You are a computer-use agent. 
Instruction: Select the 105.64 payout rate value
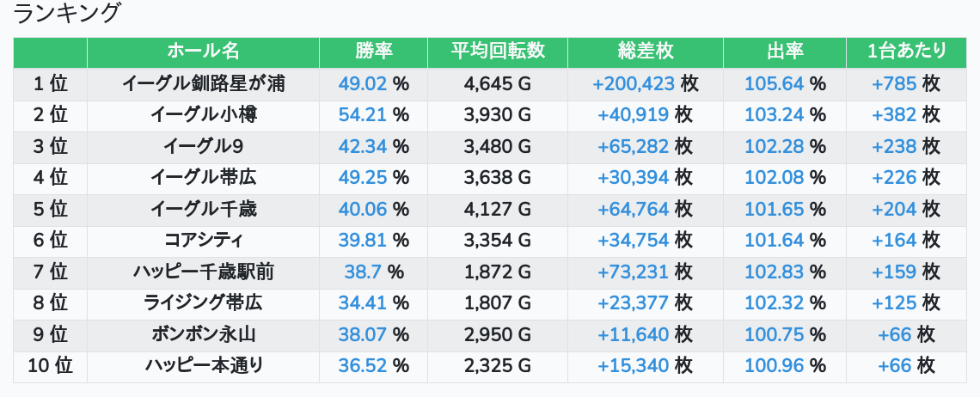pyautogui.click(x=774, y=83)
